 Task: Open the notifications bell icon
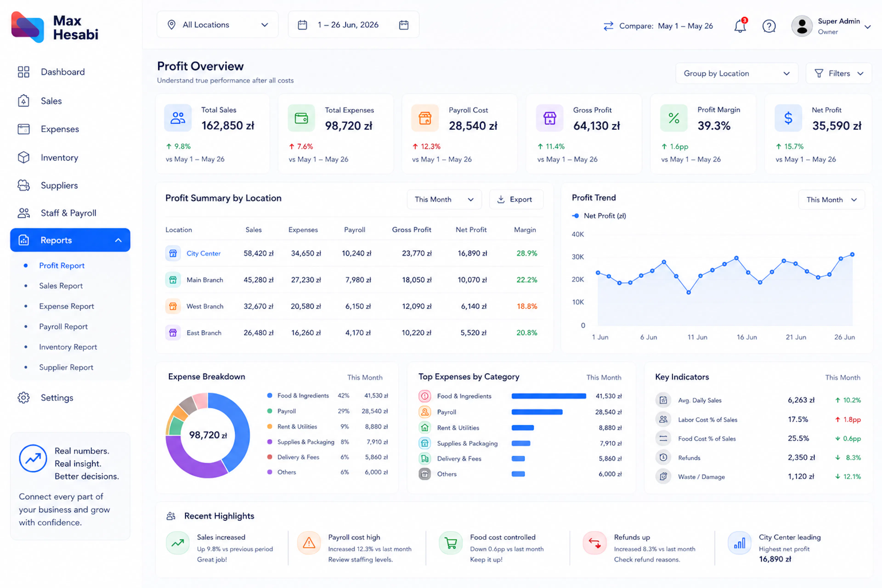click(x=740, y=26)
